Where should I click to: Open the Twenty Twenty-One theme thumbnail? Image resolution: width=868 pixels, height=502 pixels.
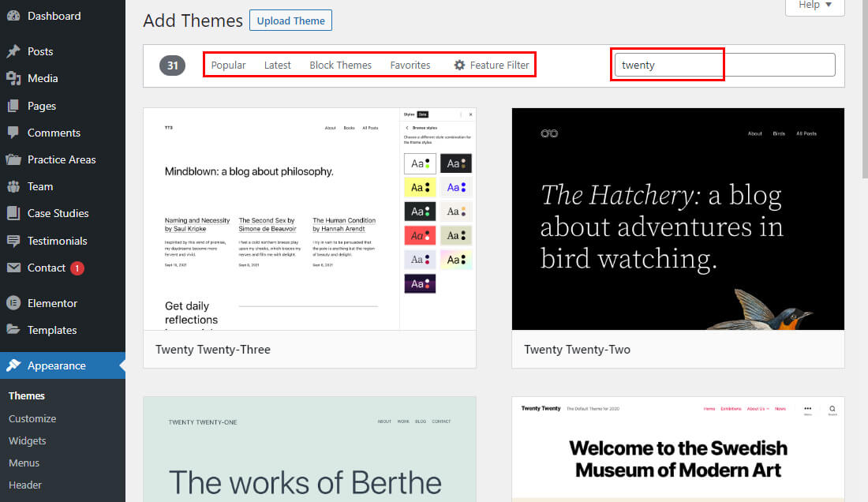point(309,449)
